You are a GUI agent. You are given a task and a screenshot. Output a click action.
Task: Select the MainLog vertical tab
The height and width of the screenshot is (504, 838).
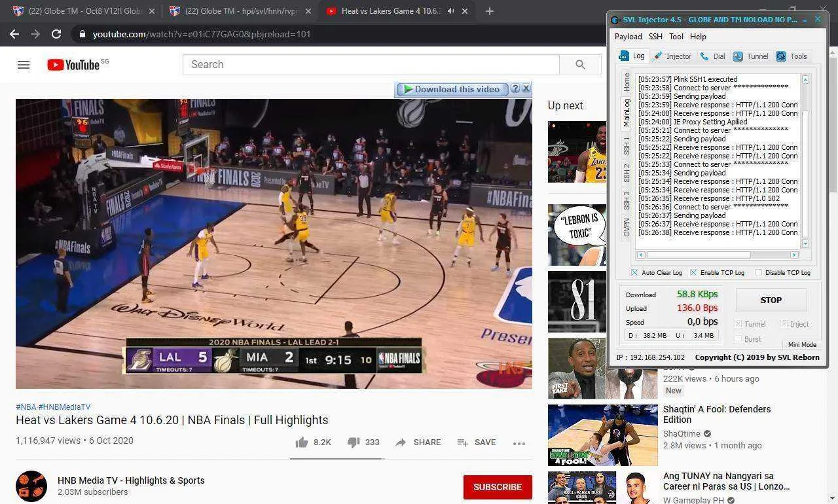[x=627, y=113]
